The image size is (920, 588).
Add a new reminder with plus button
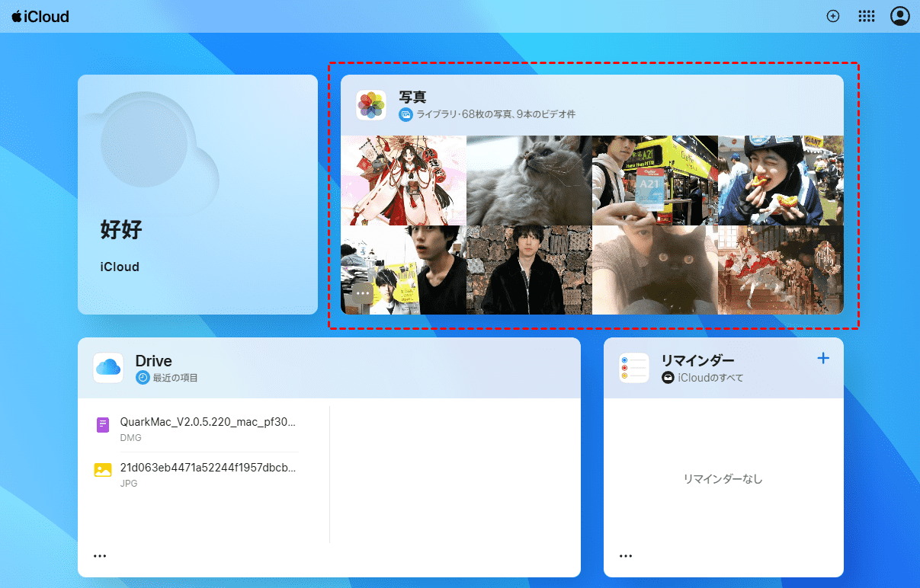tap(823, 358)
